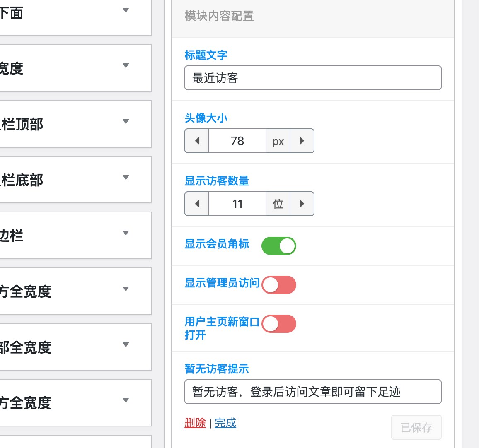This screenshot has width=479, height=448.
Task: Increase visitor count with right arrow
Action: (x=302, y=204)
